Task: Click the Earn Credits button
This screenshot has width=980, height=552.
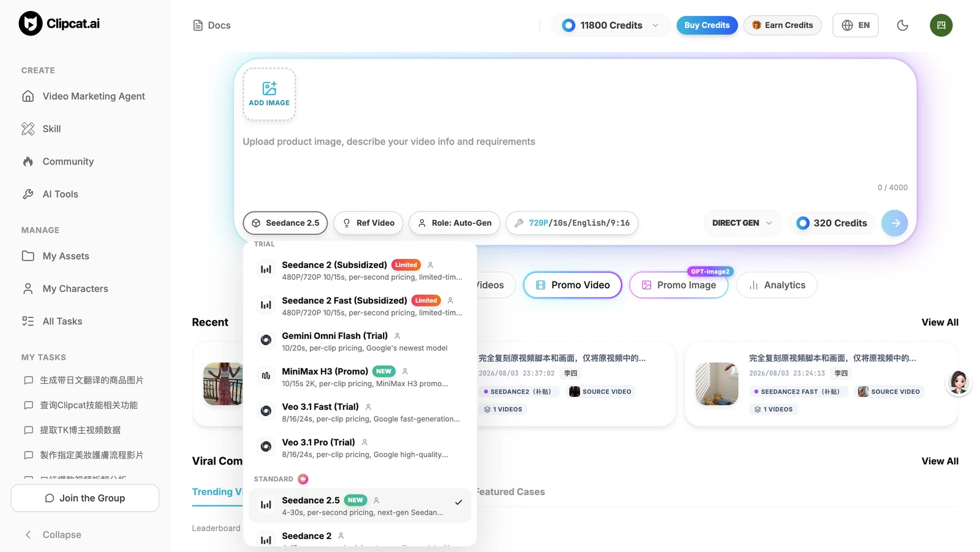Action: click(782, 25)
